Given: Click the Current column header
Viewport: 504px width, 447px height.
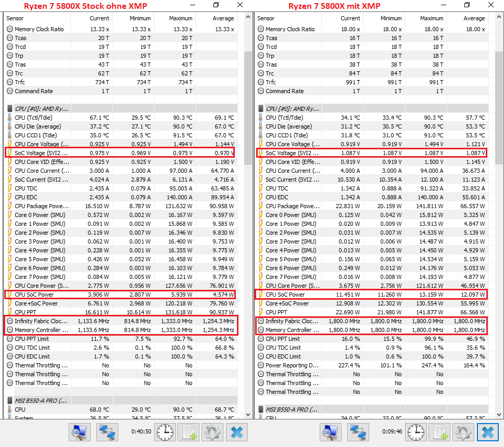Looking at the screenshot, I should (99, 18).
